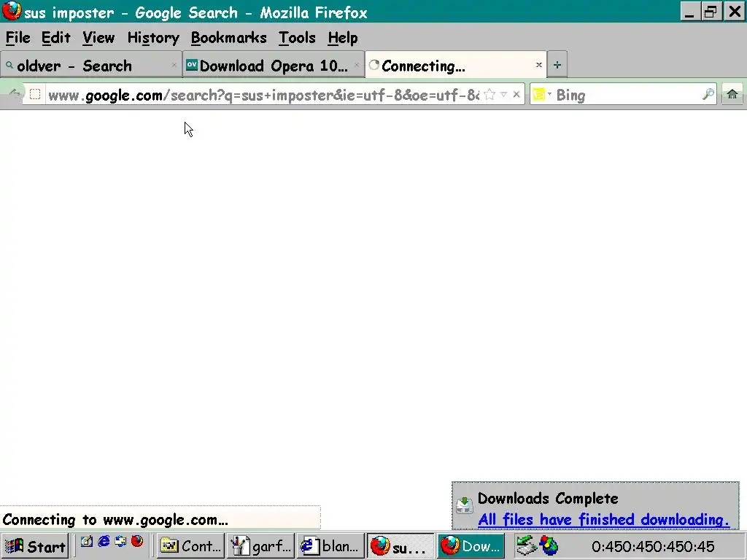
Task: Close the Download Opera 10 tab
Action: click(356, 65)
